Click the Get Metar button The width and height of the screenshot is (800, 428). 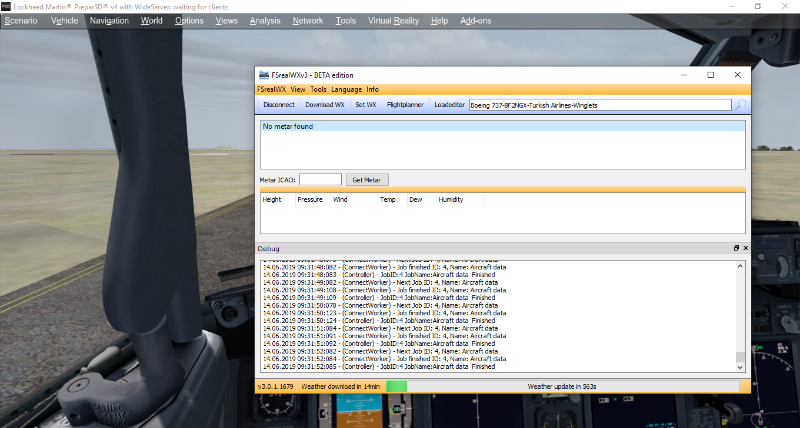pyautogui.click(x=367, y=180)
